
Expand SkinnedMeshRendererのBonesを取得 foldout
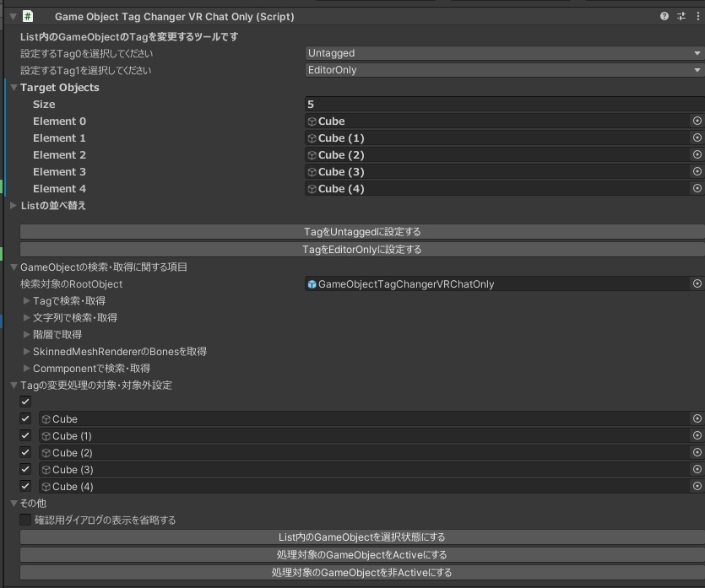[26, 351]
